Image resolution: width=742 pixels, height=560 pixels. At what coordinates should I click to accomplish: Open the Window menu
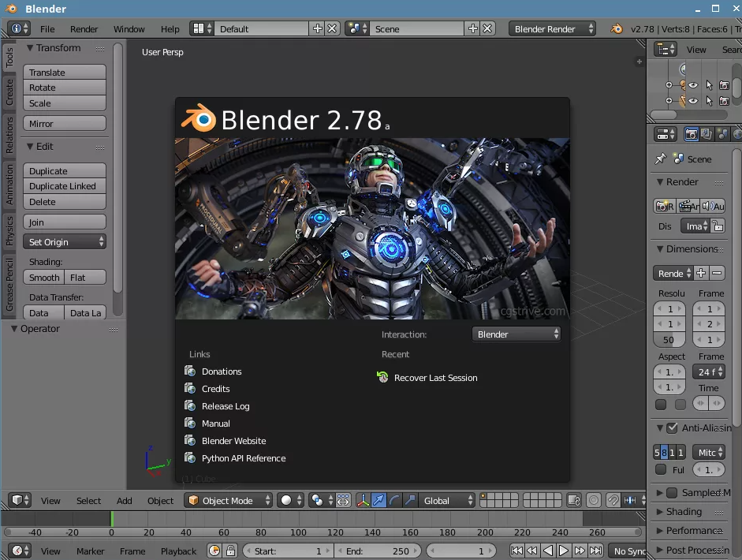129,29
